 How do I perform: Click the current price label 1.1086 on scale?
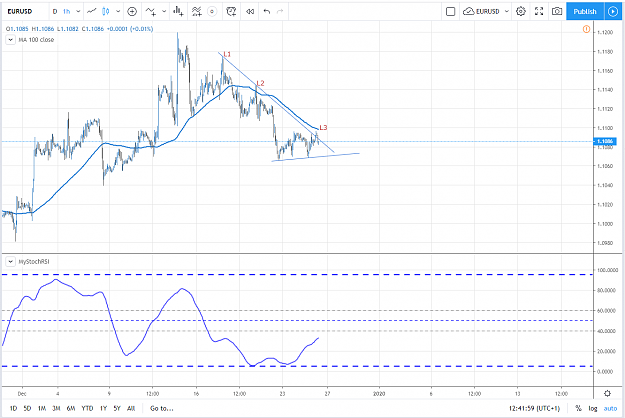coord(605,141)
